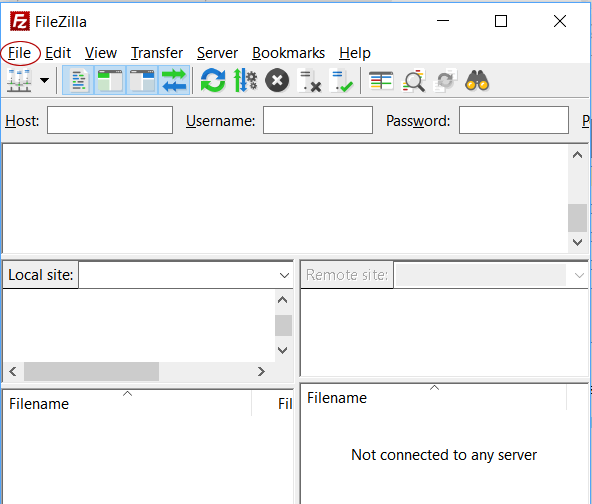Cancel current operation icon
This screenshot has width=592, height=504.
[277, 80]
